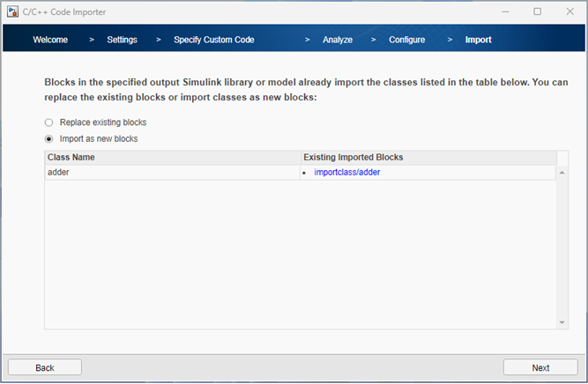Open the Import step
588x384 pixels.
[478, 40]
